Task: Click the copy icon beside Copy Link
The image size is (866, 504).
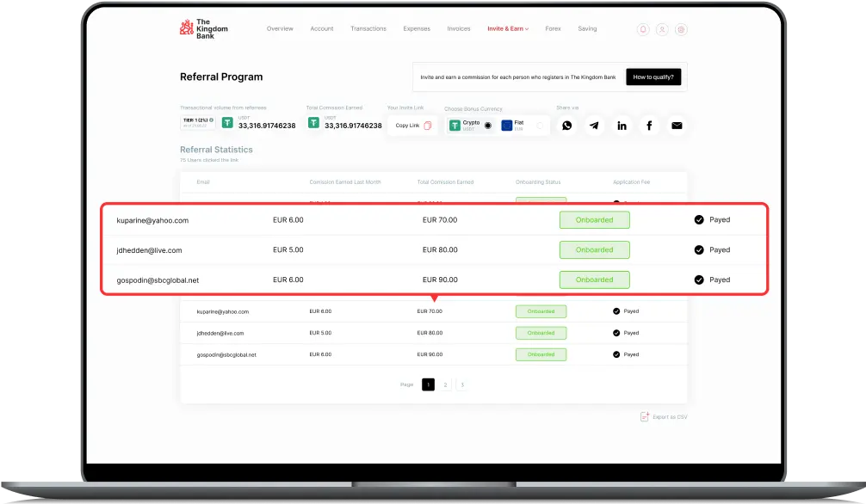Action: [428, 126]
